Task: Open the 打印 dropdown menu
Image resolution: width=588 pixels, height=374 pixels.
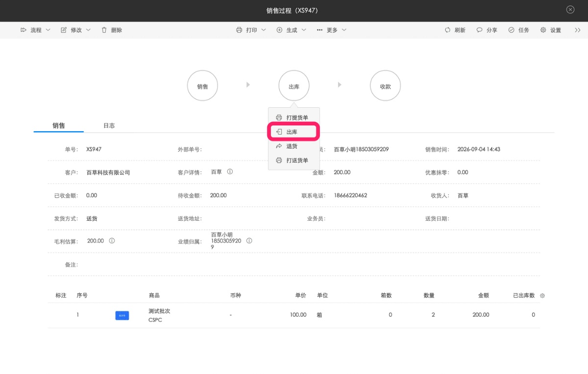Action: pos(251,30)
